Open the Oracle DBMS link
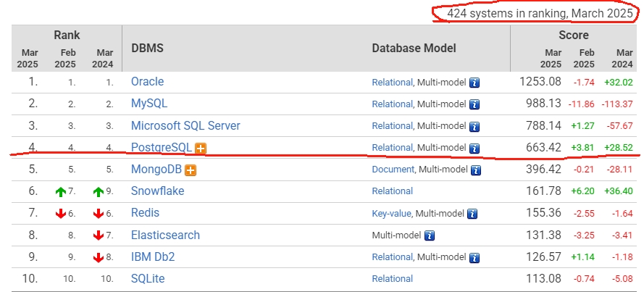Image resolution: width=644 pixels, height=292 pixels. click(148, 81)
